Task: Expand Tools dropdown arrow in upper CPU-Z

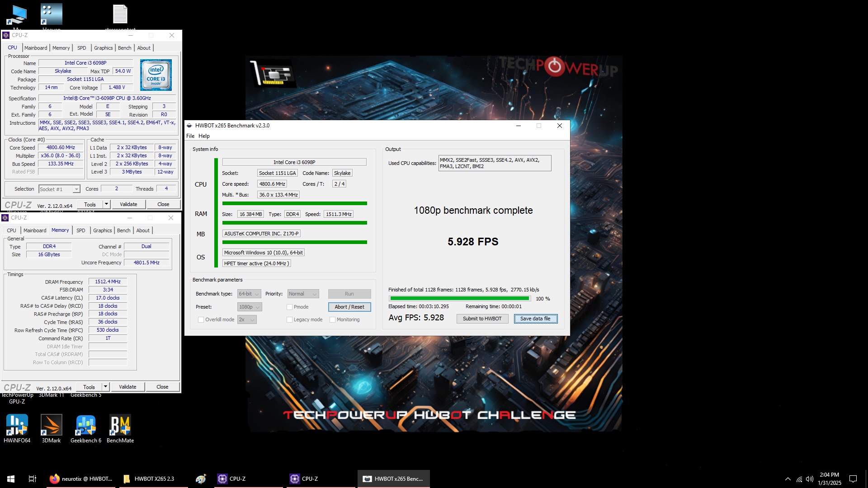Action: point(106,204)
